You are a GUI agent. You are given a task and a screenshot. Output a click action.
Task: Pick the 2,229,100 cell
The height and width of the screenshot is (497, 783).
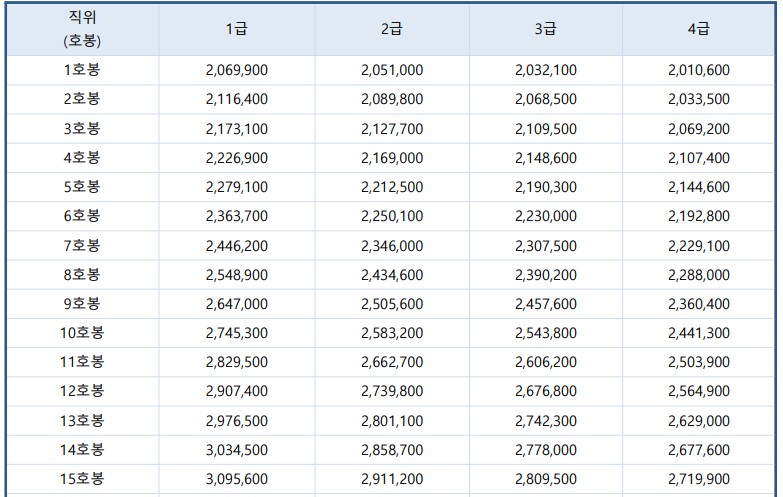[699, 246]
